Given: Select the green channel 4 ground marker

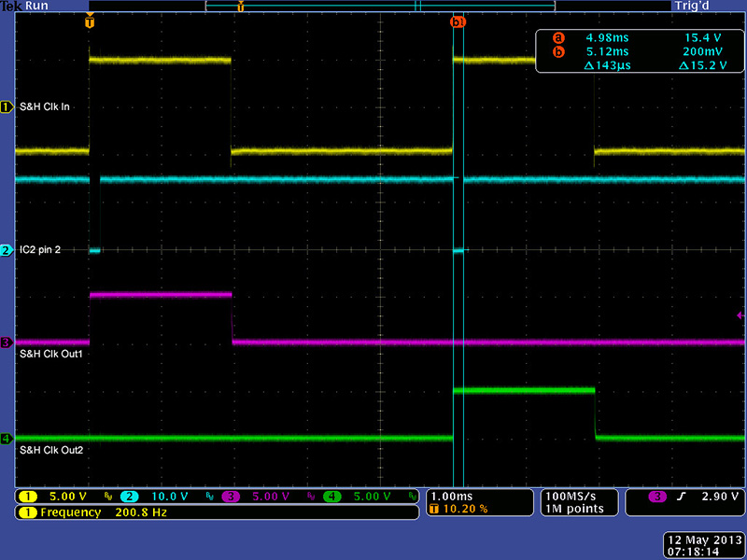Looking at the screenshot, I should 7,438.
